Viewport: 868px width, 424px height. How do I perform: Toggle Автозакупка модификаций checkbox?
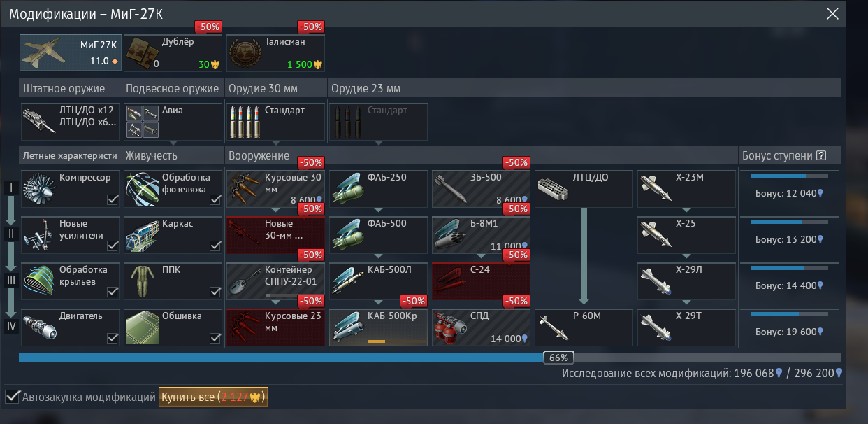click(x=13, y=397)
